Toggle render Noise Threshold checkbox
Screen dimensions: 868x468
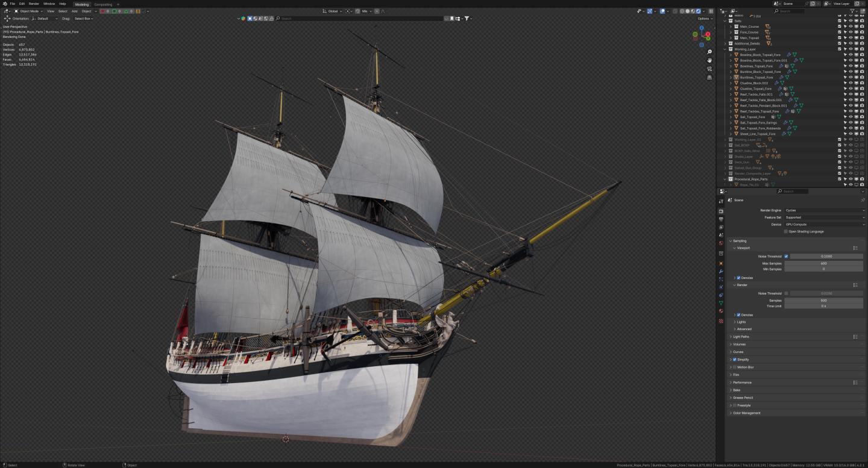click(786, 293)
